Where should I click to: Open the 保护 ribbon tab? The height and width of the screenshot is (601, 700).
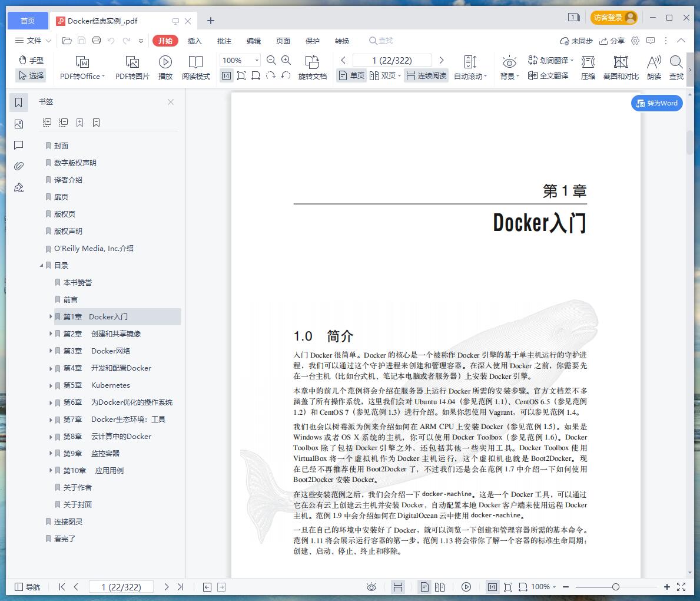pyautogui.click(x=313, y=41)
